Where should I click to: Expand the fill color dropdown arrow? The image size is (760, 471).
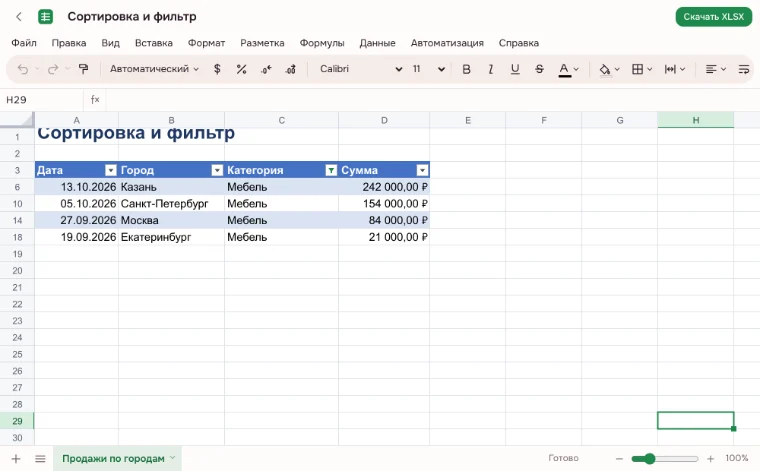(617, 69)
